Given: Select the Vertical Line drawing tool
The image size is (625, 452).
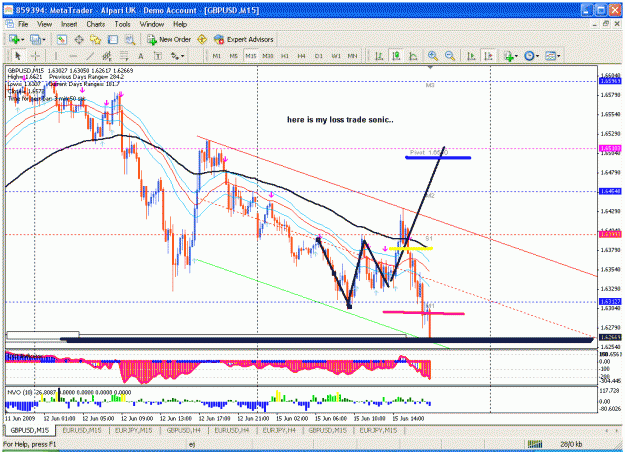Looking at the screenshot, I should (x=55, y=56).
